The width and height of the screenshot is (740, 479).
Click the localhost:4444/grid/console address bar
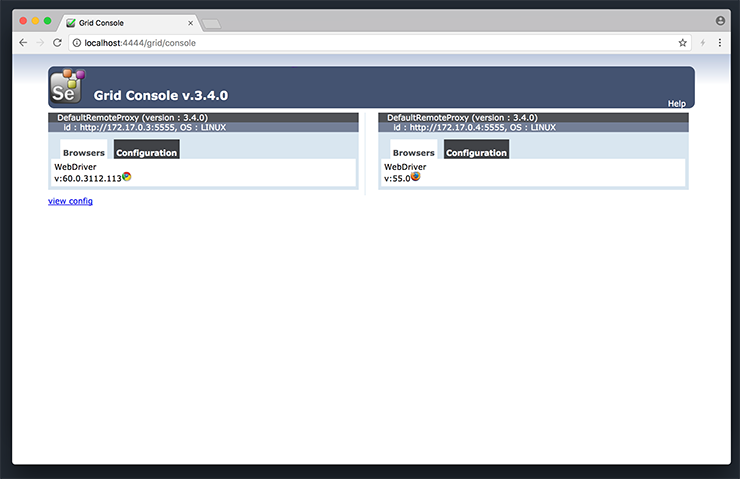(x=380, y=43)
